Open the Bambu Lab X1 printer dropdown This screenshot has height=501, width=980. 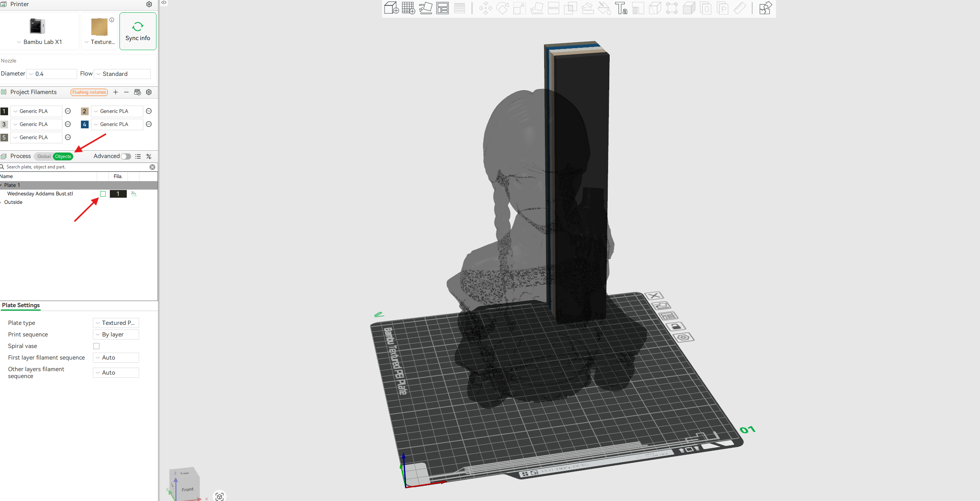[40, 31]
